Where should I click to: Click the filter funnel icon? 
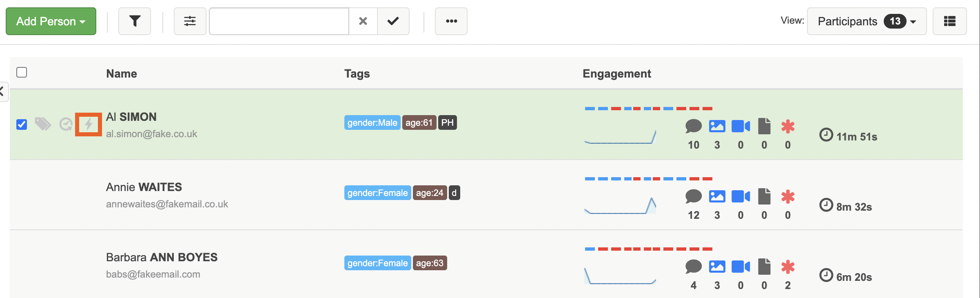click(135, 21)
